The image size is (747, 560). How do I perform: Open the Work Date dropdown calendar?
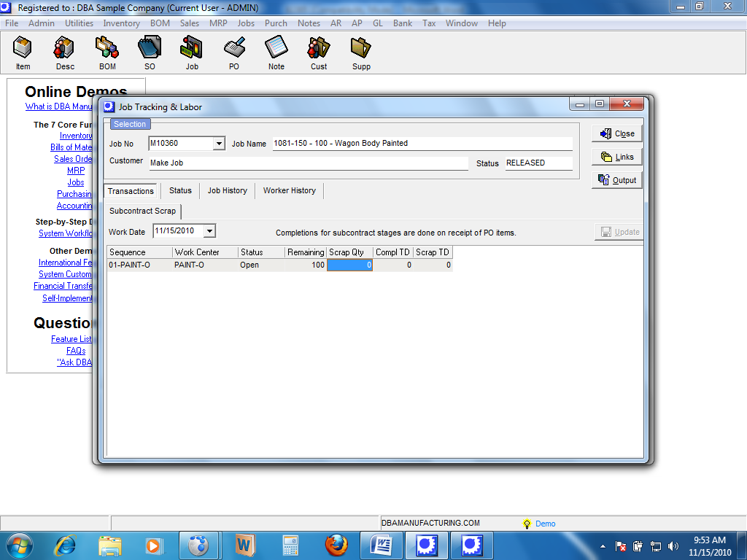tap(210, 232)
